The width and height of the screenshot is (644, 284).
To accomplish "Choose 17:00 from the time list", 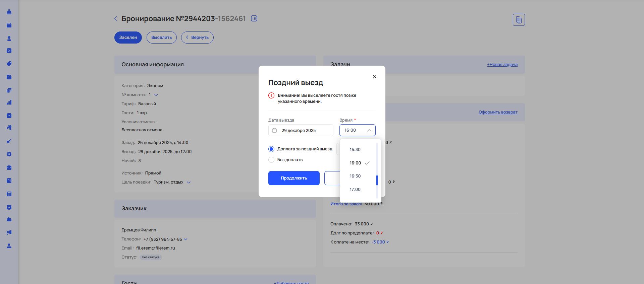I will pyautogui.click(x=355, y=190).
